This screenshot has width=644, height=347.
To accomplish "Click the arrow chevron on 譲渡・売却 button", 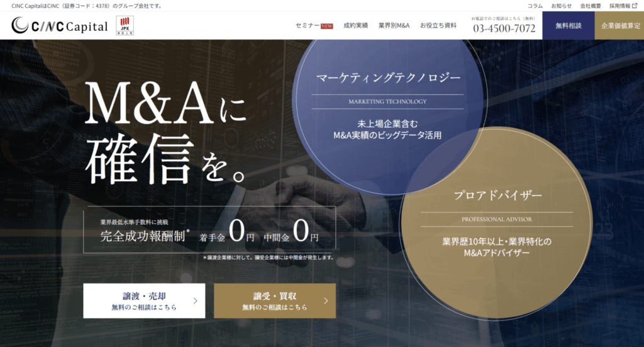I will coord(196,301).
